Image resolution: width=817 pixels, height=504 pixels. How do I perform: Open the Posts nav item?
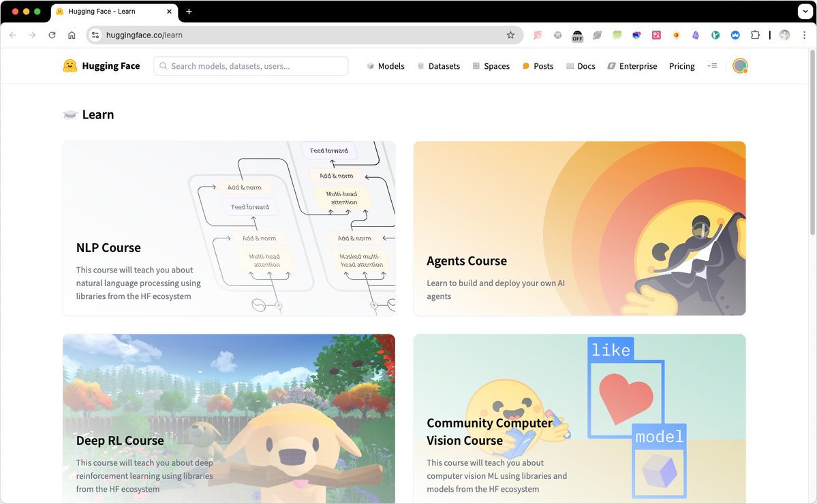pos(538,66)
